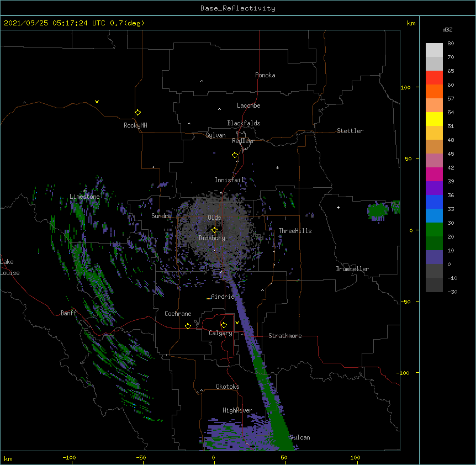
Task: Click the Base_Reflectivity title text
Action: [x=238, y=8]
